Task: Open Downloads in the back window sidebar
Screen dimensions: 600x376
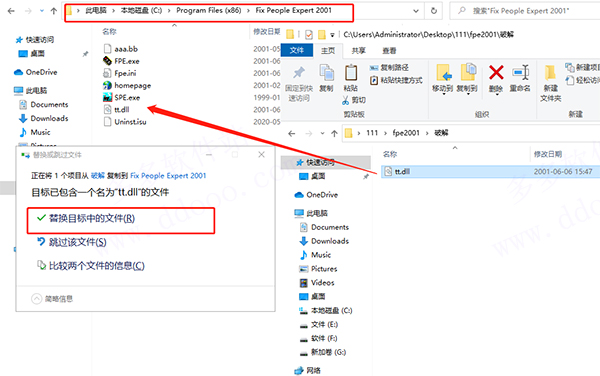Action: click(44, 118)
